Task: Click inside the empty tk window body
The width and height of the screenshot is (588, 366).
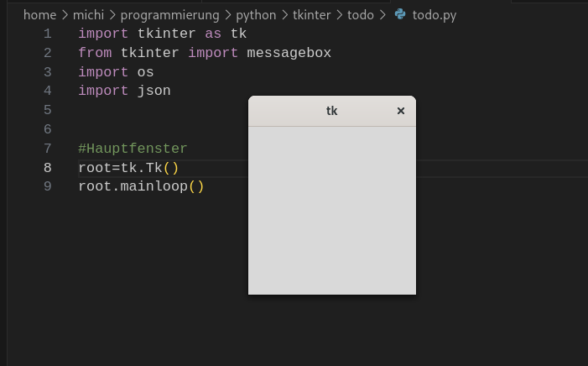Action: (332, 210)
